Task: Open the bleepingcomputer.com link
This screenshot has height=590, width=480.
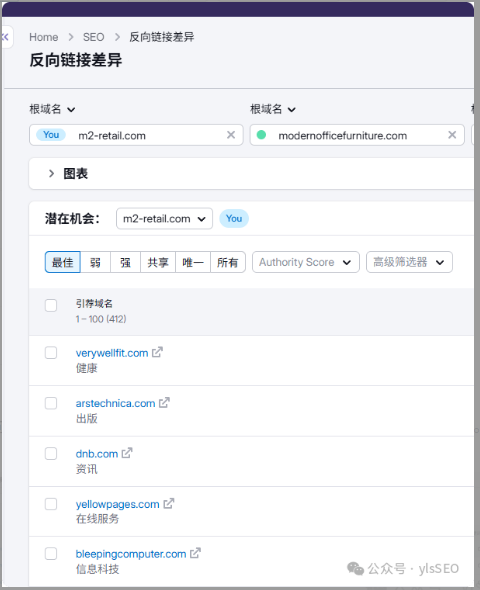Action: (x=131, y=554)
